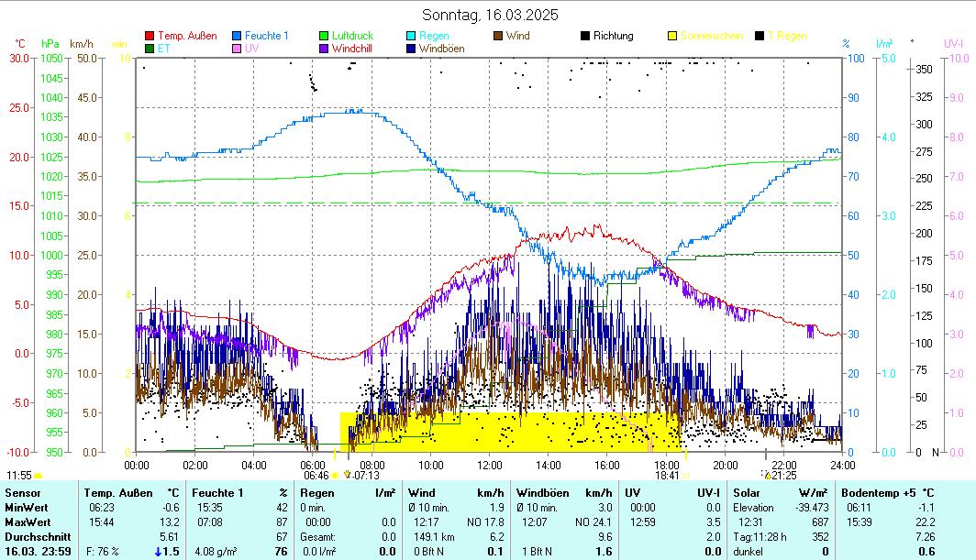
Task: Click the l/m² axis unit label above the chart
Action: point(884,44)
